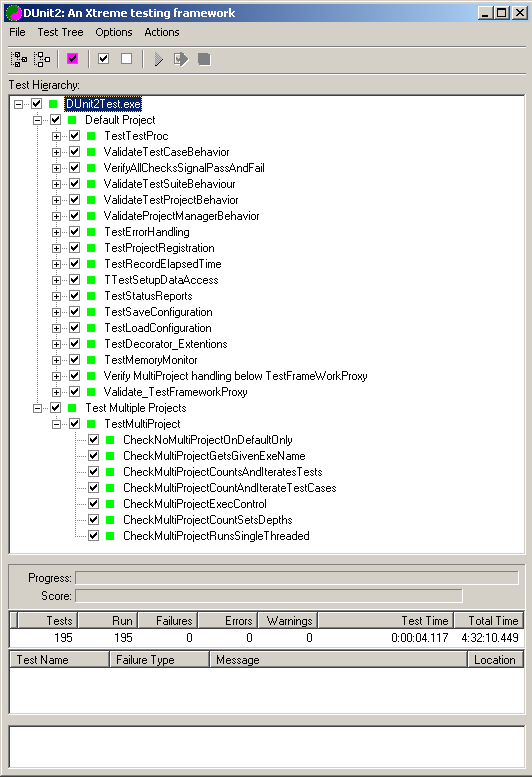Click the DUnit2 application icon in title bar
The width and height of the screenshot is (532, 777).
click(13, 13)
